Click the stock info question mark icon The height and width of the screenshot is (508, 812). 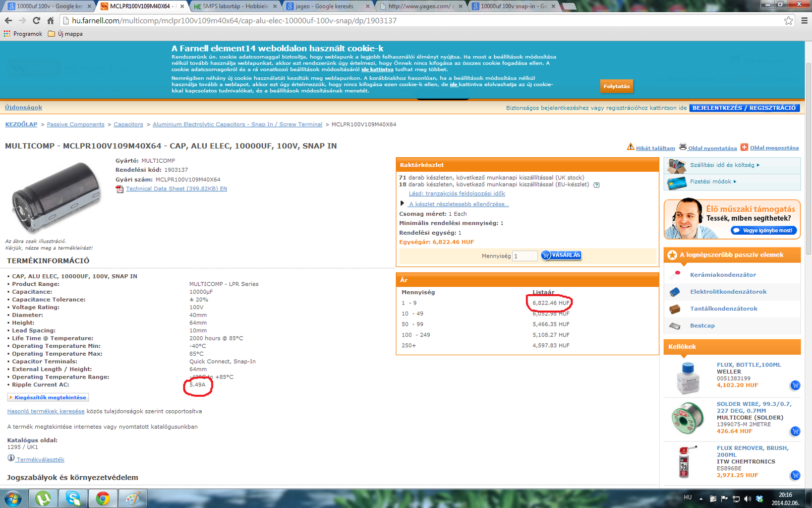pyautogui.click(x=596, y=185)
